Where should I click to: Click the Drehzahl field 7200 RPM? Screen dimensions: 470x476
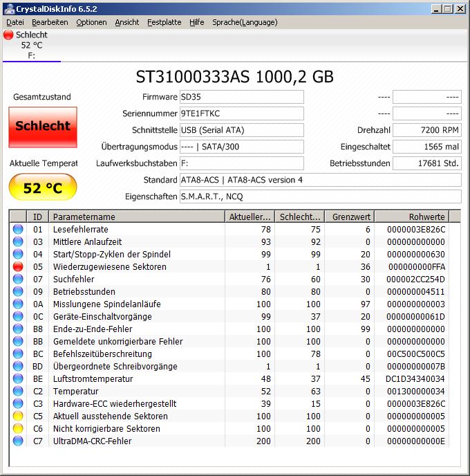[x=427, y=130]
